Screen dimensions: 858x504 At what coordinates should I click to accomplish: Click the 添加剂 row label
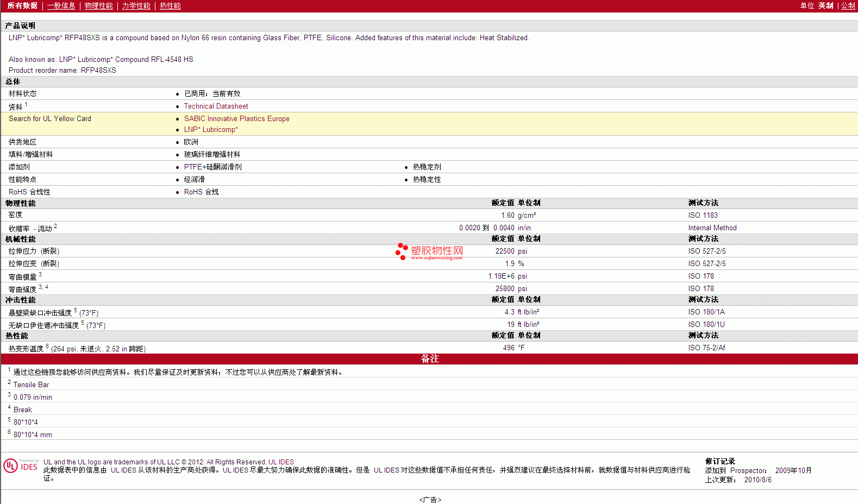19,167
